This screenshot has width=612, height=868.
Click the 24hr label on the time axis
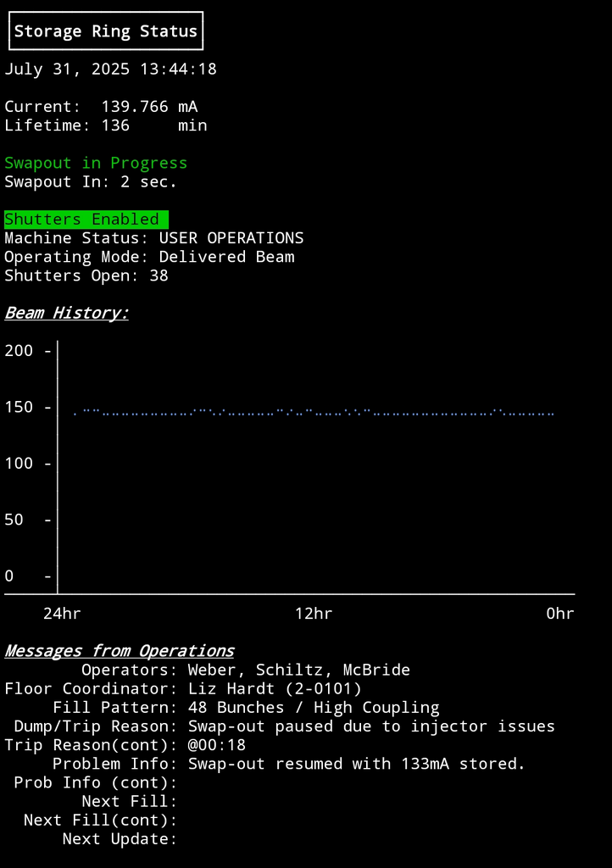[63, 614]
